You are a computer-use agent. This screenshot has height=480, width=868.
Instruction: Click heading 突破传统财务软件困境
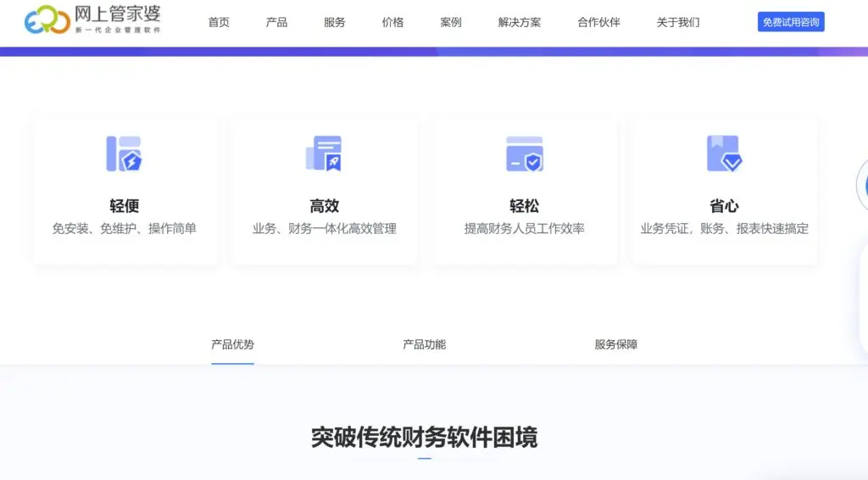[424, 438]
